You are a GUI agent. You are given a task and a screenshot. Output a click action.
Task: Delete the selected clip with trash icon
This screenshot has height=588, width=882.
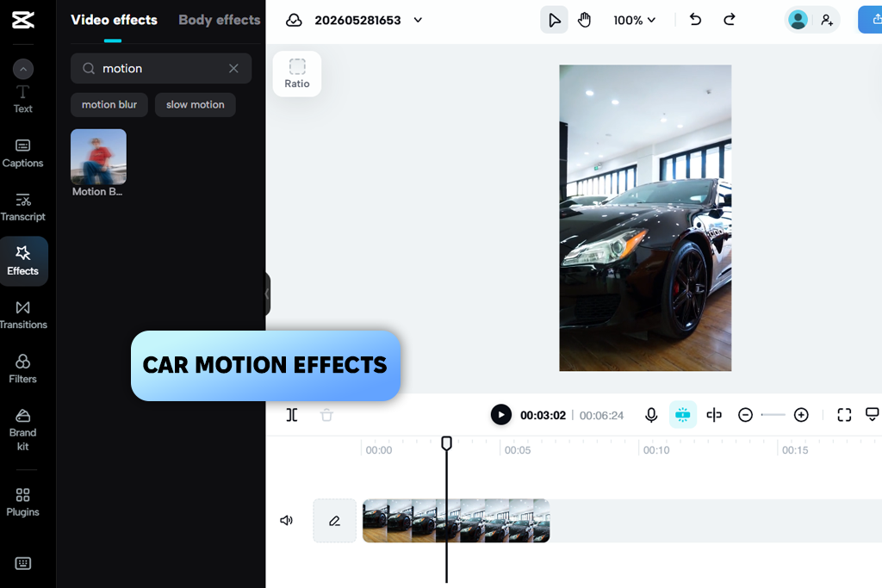pyautogui.click(x=326, y=416)
